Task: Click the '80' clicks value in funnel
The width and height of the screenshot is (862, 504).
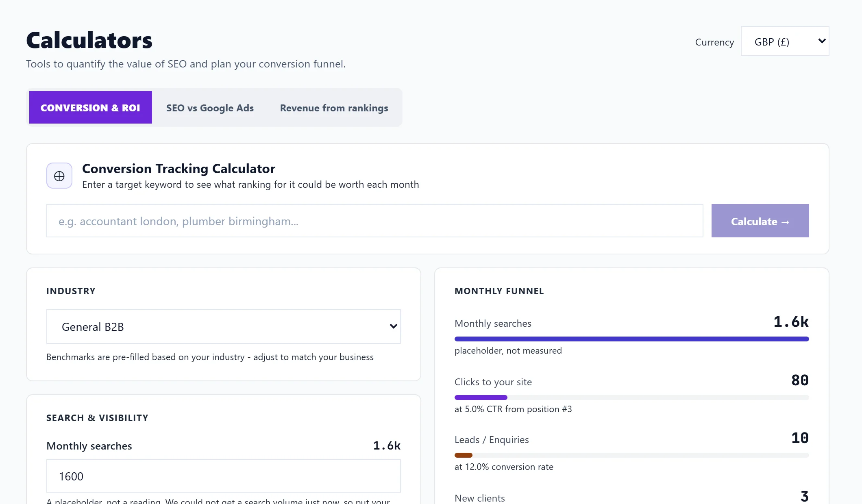Action: coord(800,380)
